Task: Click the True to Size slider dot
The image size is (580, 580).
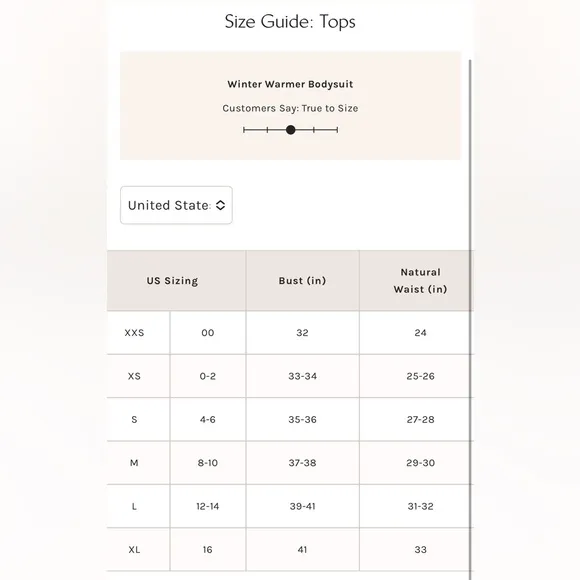Action: pos(291,130)
